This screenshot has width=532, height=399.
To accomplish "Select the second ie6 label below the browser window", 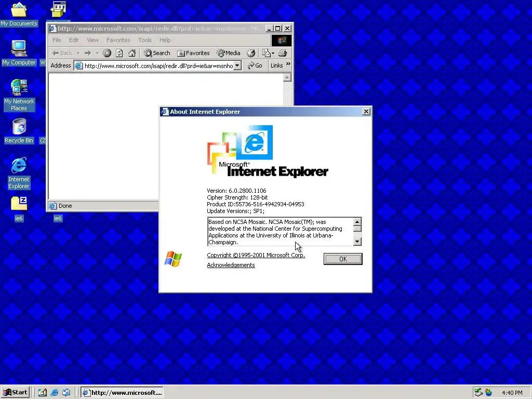I will (58, 218).
